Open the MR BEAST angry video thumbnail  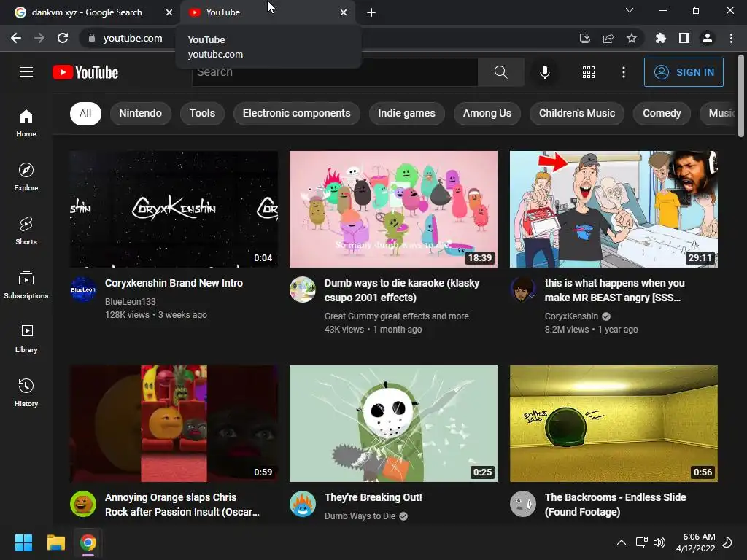pyautogui.click(x=614, y=209)
